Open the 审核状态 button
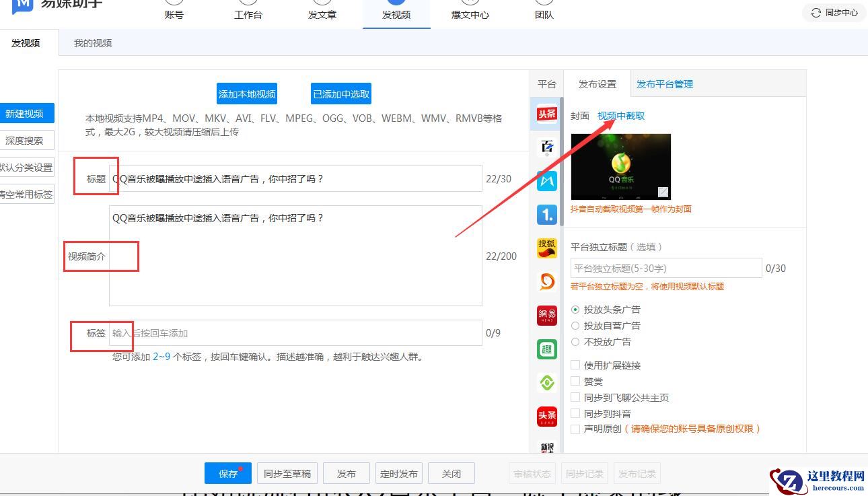The width and height of the screenshot is (868, 496). point(532,473)
